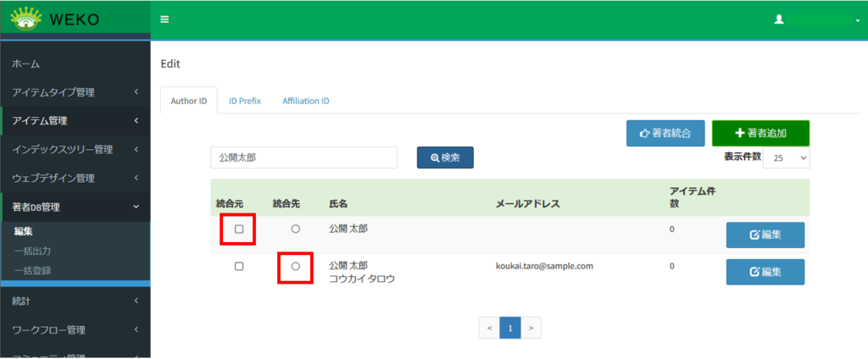Open 一括出力 in the sidebar
The width and height of the screenshot is (868, 359).
(x=32, y=251)
